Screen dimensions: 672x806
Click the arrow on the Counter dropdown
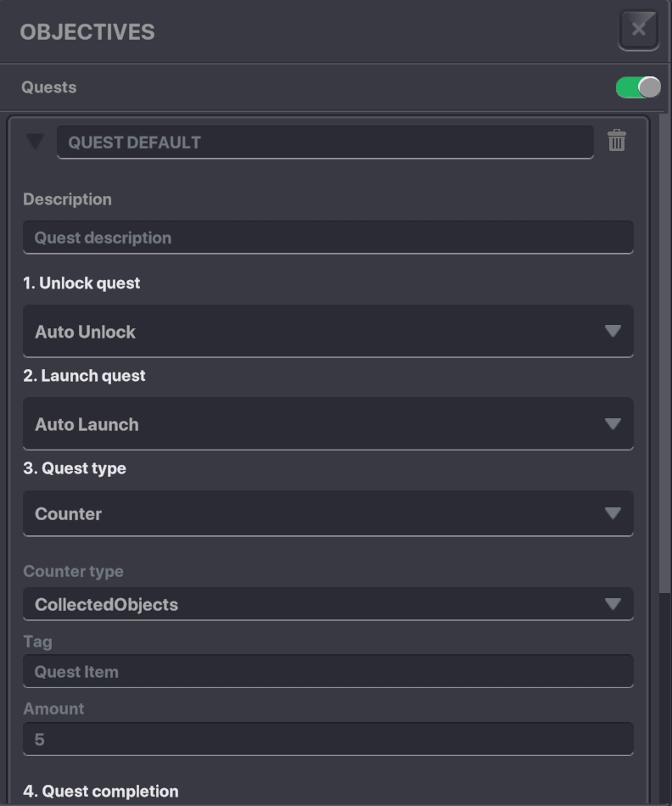[x=613, y=513]
